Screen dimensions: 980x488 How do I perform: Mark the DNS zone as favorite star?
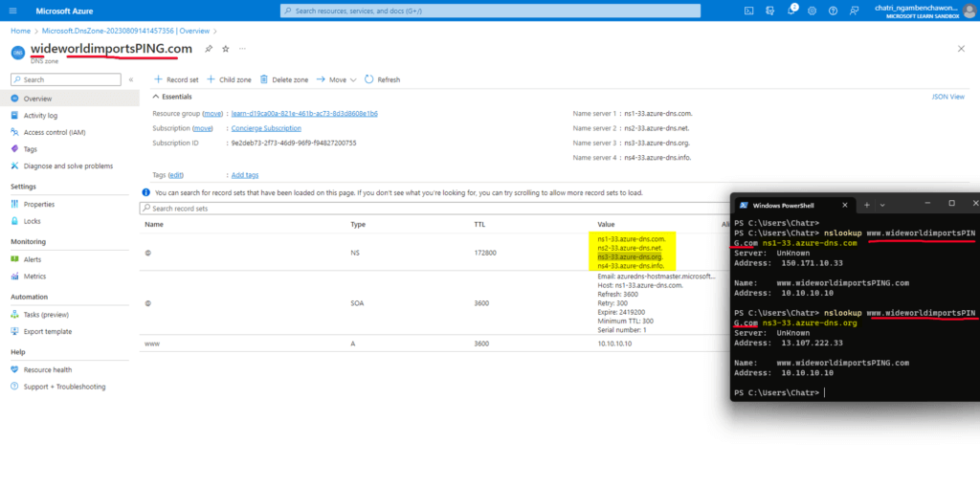226,49
